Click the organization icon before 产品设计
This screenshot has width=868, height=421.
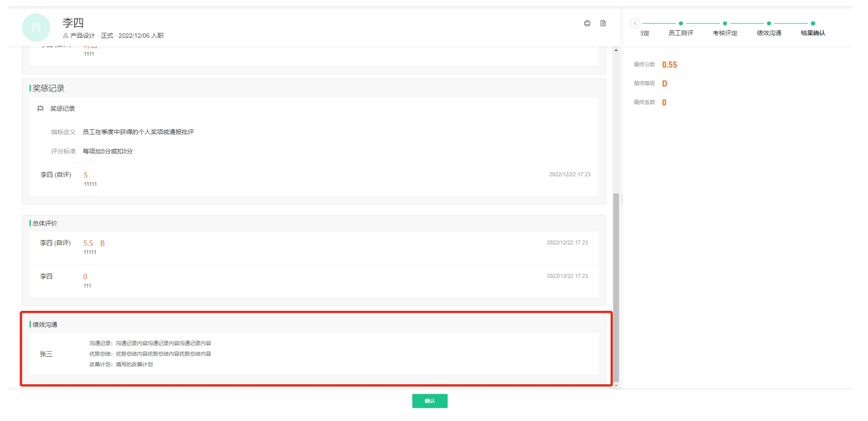pos(65,36)
